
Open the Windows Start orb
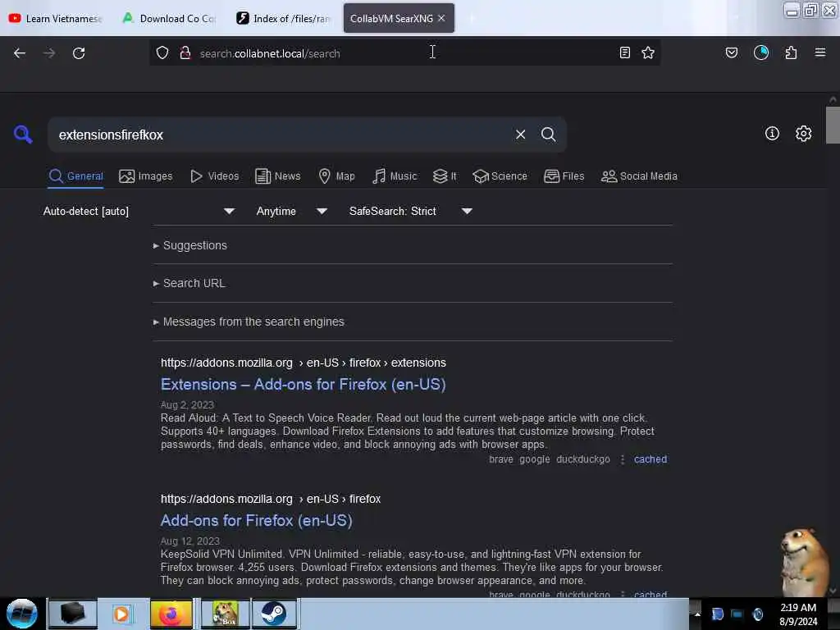(22, 614)
